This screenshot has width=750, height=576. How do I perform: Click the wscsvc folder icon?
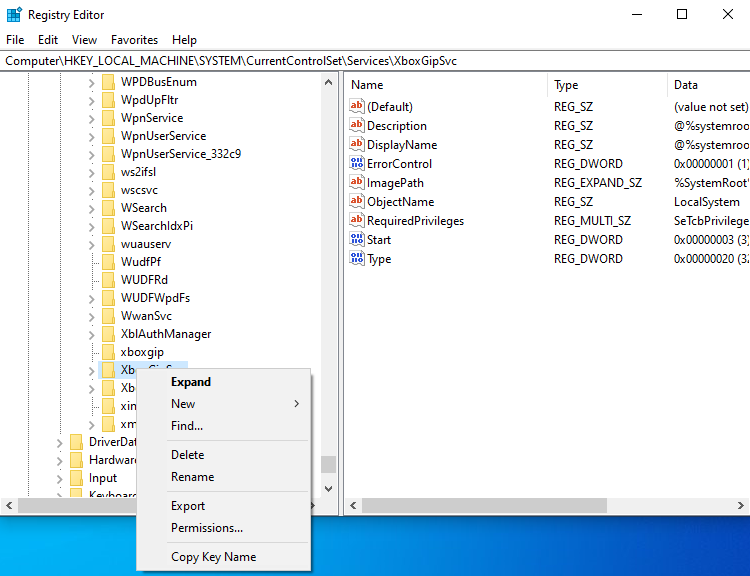click(109, 190)
